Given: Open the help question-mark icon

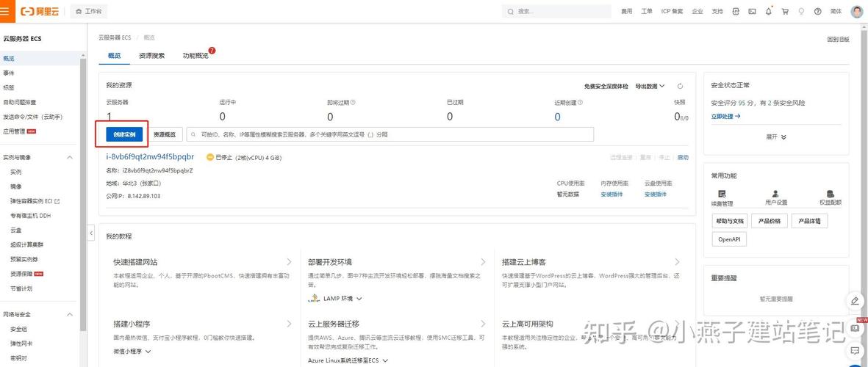Looking at the screenshot, I should (817, 11).
